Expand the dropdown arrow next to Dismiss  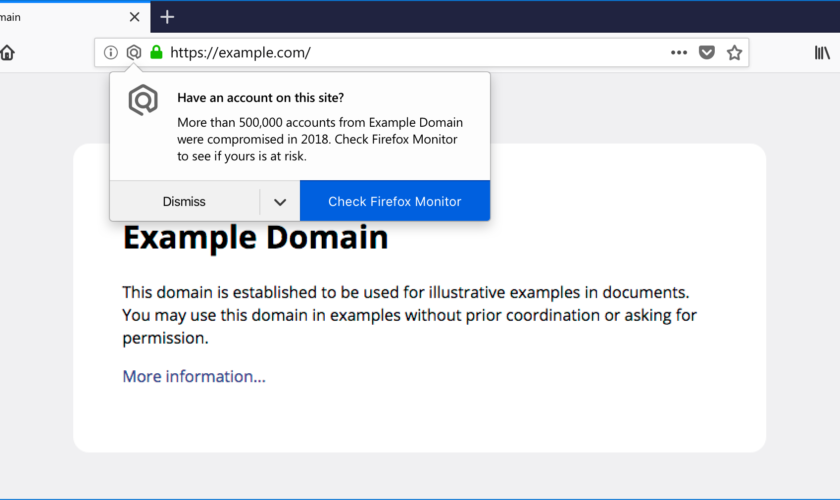[280, 202]
